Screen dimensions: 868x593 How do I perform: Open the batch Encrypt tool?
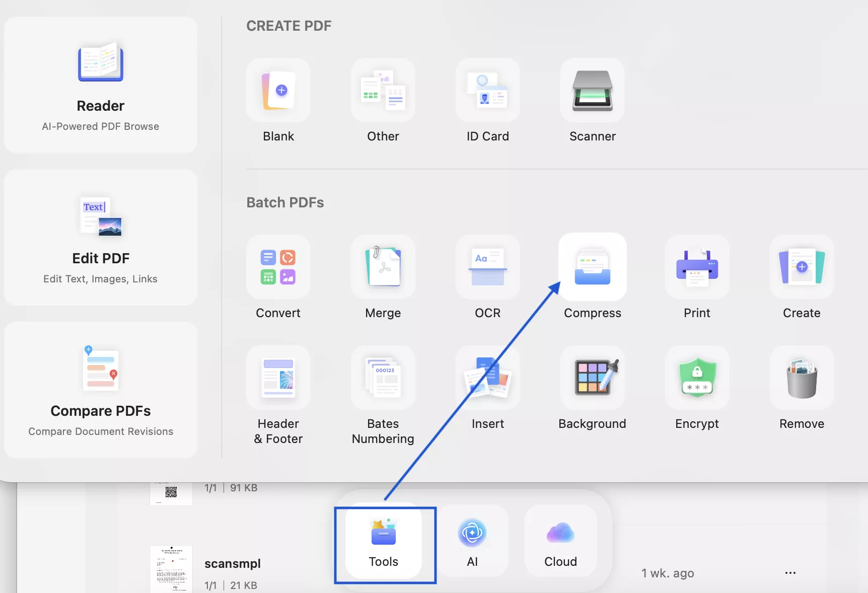coord(697,378)
